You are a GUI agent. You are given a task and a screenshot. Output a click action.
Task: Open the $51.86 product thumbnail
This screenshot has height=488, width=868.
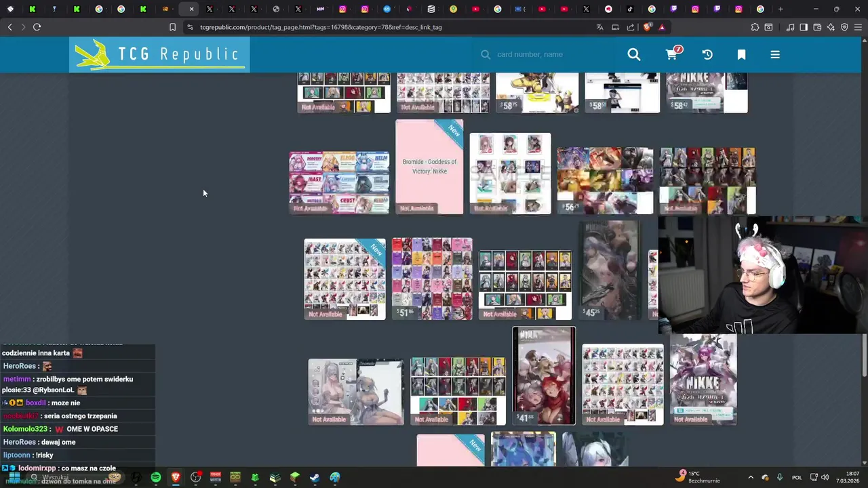432,279
